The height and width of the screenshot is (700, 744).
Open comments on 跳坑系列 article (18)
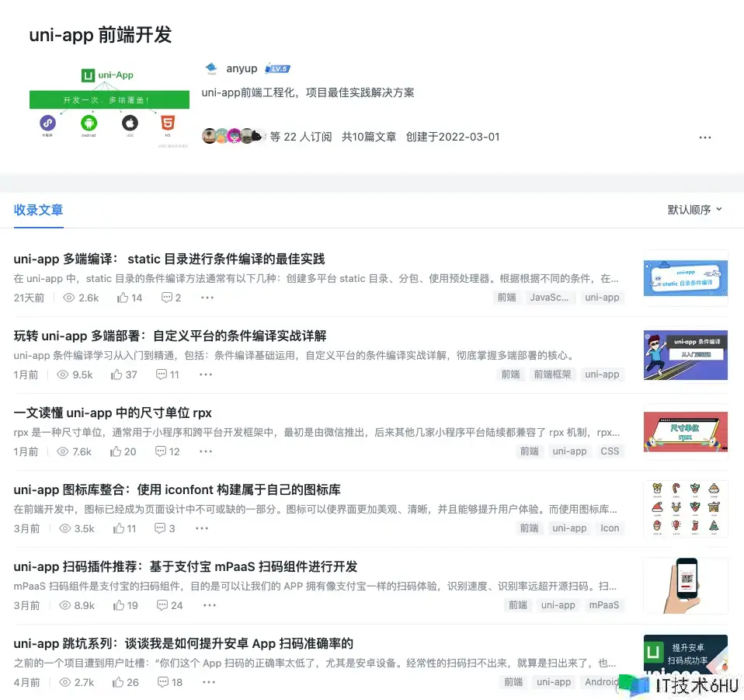170,682
